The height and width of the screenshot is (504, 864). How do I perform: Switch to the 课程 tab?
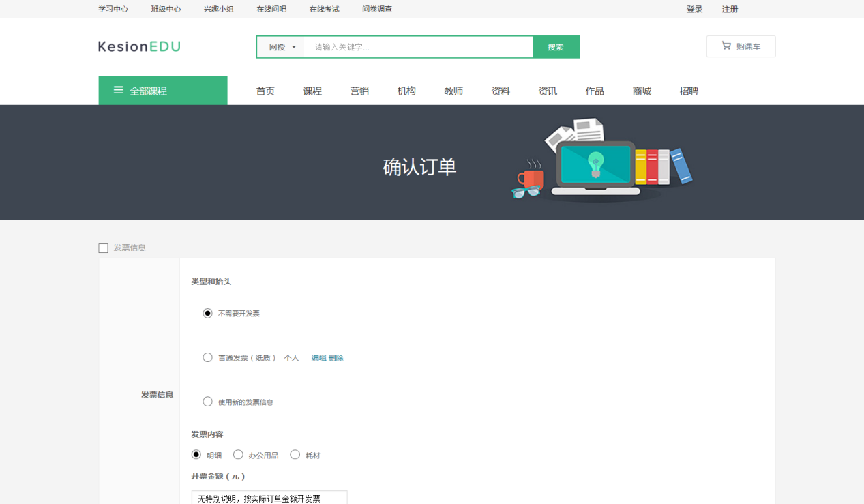click(312, 90)
